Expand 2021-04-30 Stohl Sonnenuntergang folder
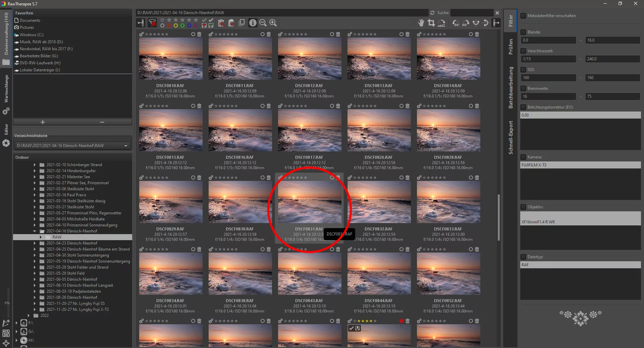The image size is (644, 348). click(x=35, y=255)
